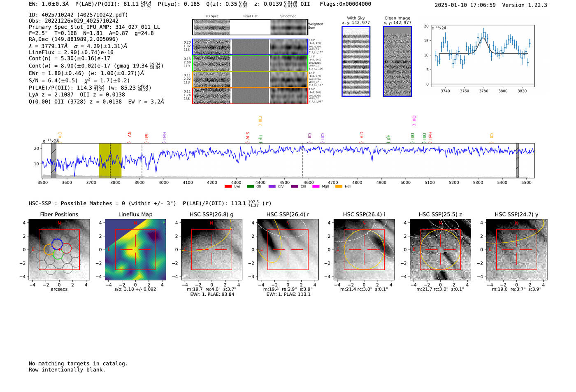Select the orange-bordered 2D spectrum fiber row
The width and height of the screenshot is (576, 392).
click(x=250, y=79)
